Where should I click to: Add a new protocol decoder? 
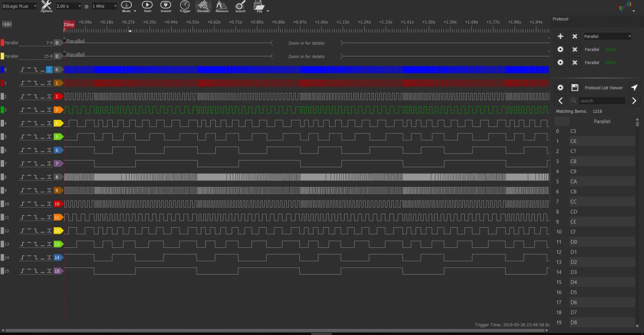pyautogui.click(x=560, y=36)
